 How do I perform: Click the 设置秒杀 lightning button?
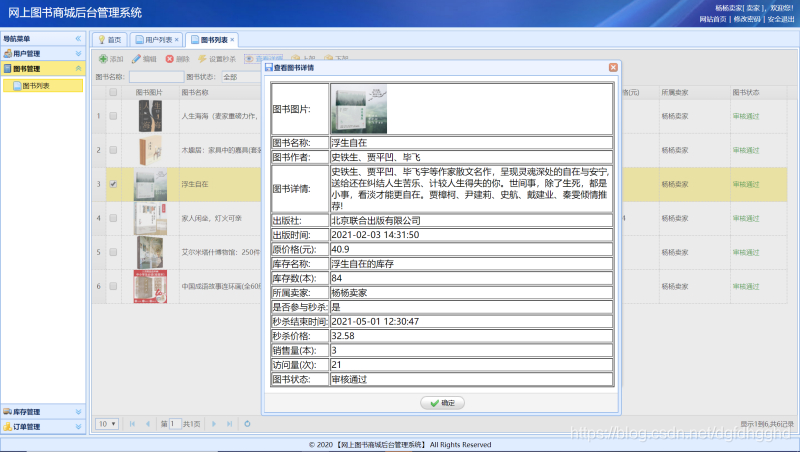coord(217,59)
